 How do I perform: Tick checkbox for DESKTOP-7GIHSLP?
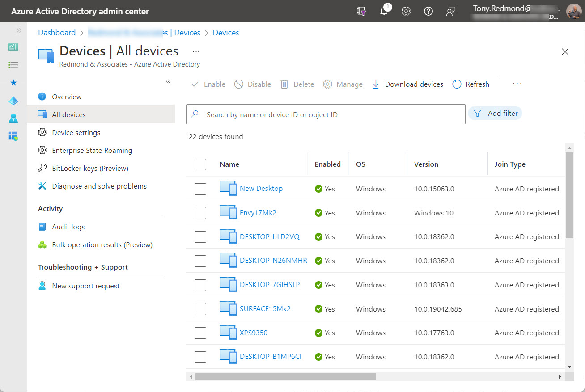click(200, 285)
